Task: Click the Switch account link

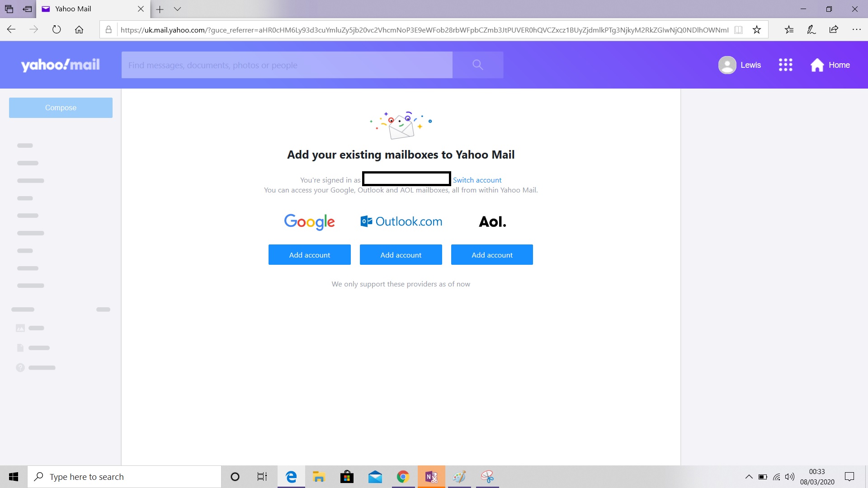Action: click(x=477, y=180)
